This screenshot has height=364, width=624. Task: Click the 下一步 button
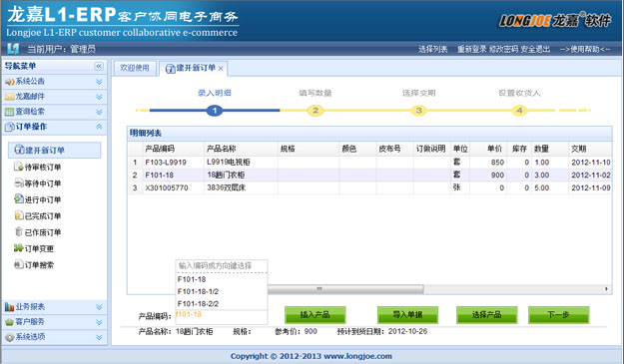coord(558,315)
